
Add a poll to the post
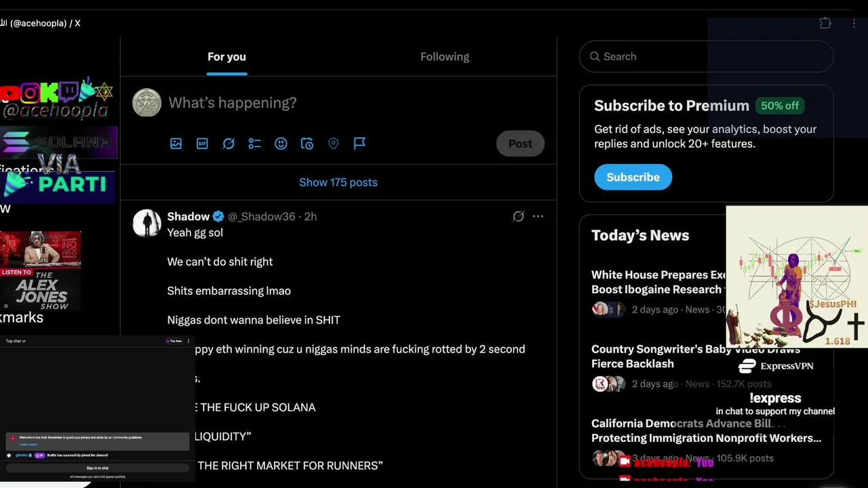point(254,144)
